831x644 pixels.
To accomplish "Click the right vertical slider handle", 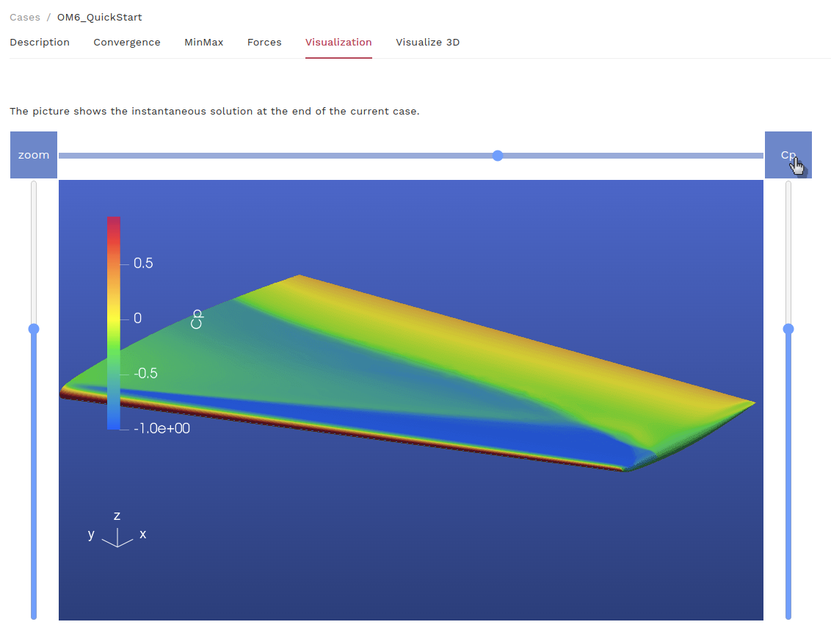I will (x=788, y=329).
